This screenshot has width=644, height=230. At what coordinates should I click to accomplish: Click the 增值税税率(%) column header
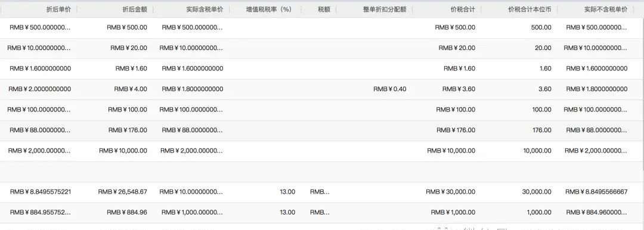pyautogui.click(x=268, y=10)
